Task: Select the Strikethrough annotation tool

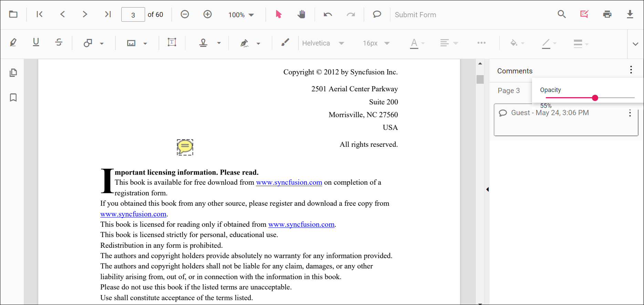Action: [x=59, y=43]
